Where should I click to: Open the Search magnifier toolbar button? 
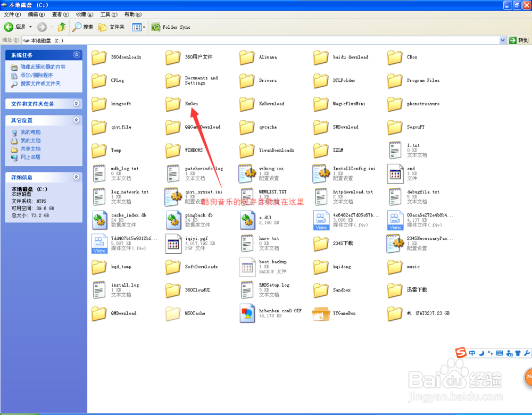[x=82, y=27]
